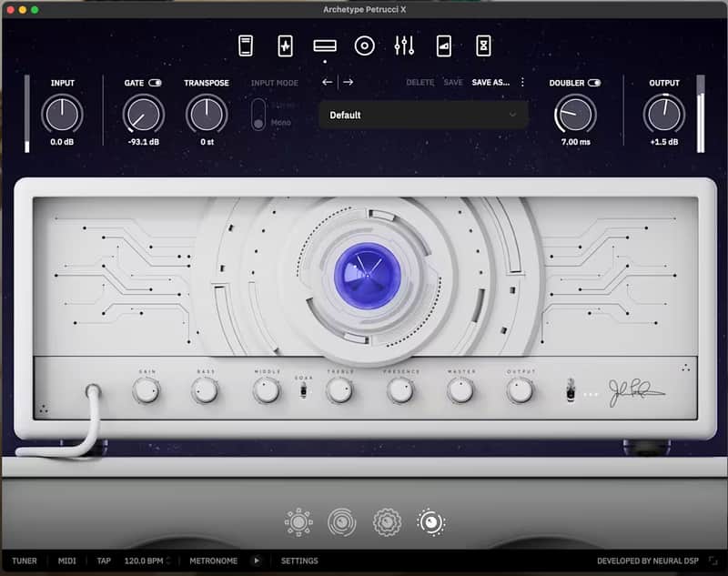Open the hourglass section icon at the far right
The width and height of the screenshot is (728, 576).
[483, 45]
